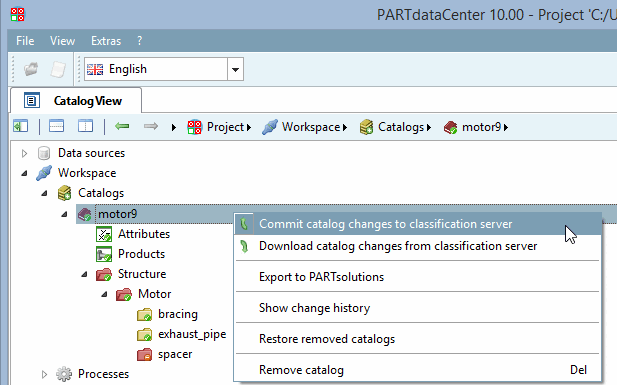Image resolution: width=617 pixels, height=385 pixels.
Task: Select the vertical split layout icon
Action: (85, 126)
